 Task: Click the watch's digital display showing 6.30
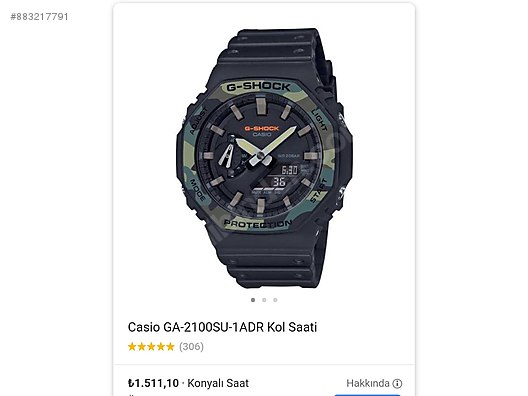coord(289,170)
